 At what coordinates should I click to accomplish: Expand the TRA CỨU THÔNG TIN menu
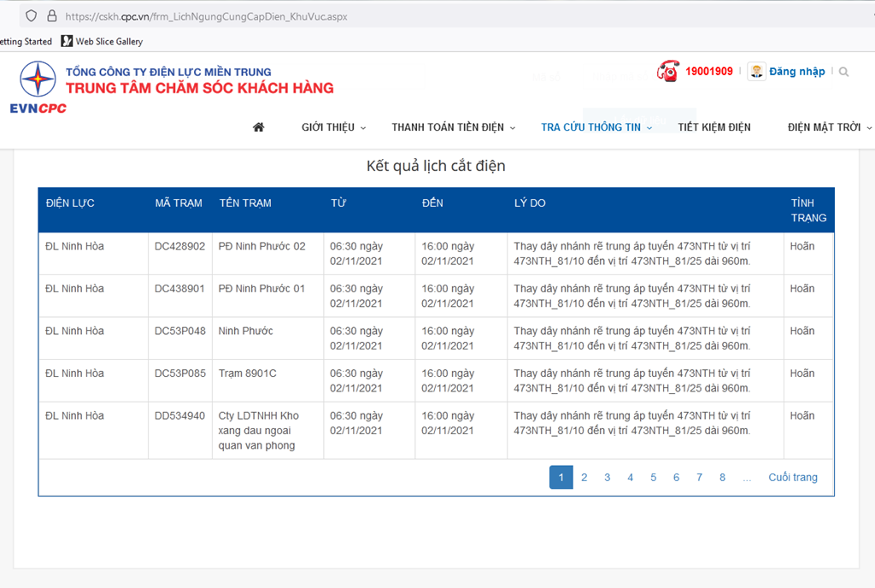click(x=596, y=127)
